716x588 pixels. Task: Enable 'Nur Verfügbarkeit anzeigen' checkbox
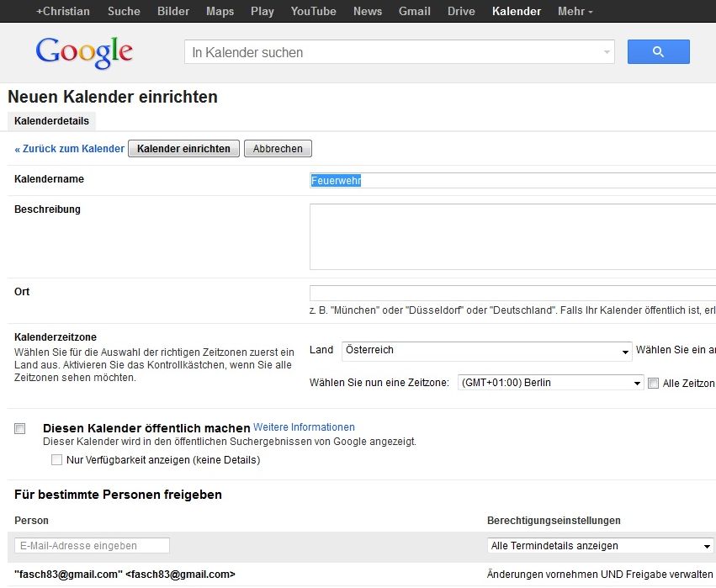pos(56,459)
